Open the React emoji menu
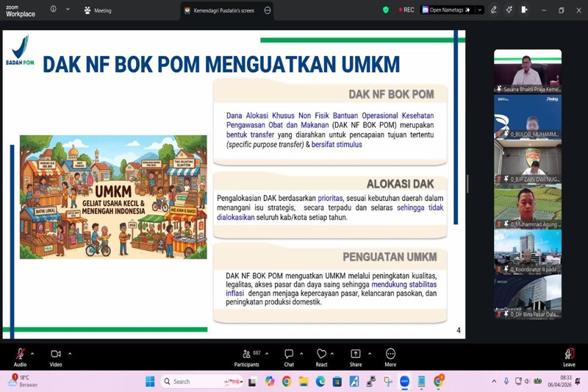This screenshot has width=588, height=392. click(321, 356)
